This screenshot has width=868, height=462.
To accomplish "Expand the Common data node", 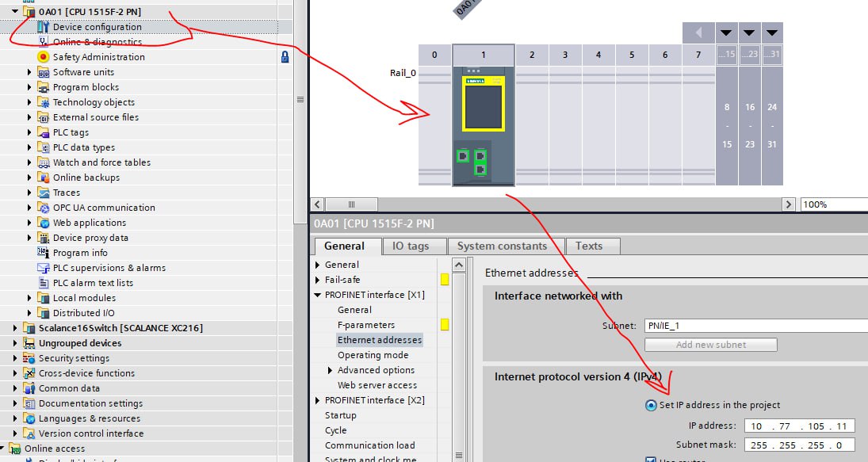I will pos(15,388).
